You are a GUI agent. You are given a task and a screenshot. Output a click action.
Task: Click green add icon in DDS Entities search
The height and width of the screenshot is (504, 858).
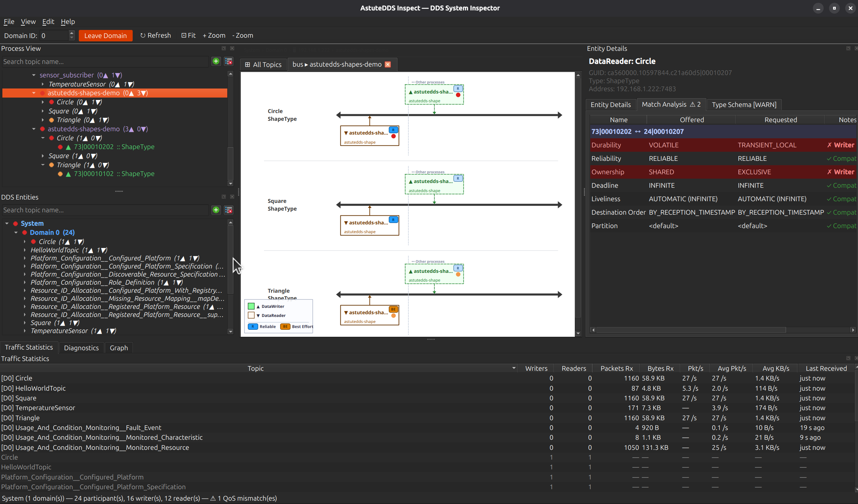tap(216, 210)
